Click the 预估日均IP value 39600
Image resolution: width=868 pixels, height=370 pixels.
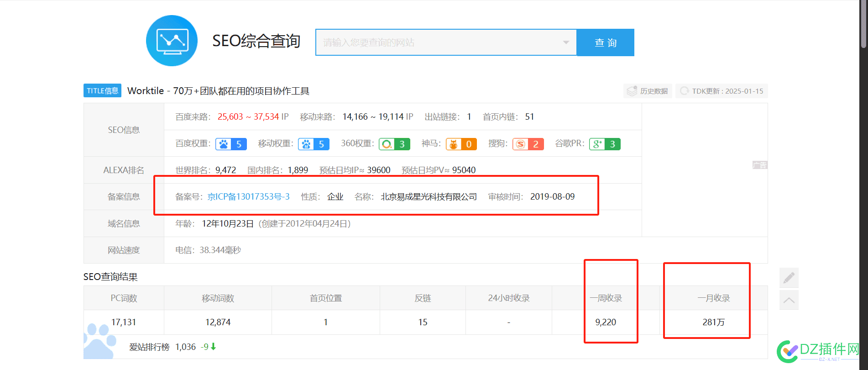pyautogui.click(x=379, y=170)
